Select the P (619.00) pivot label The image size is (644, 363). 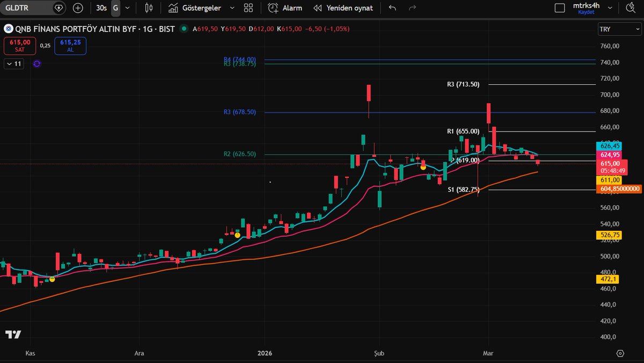tap(465, 160)
